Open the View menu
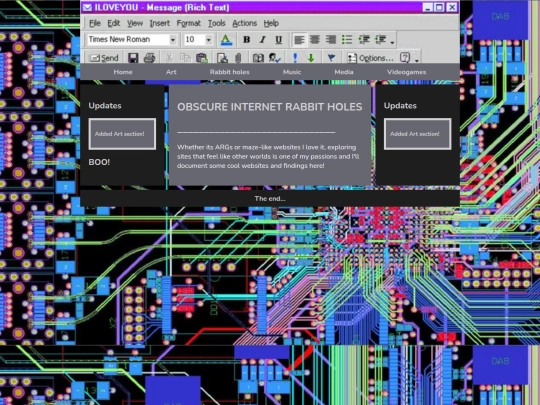The width and height of the screenshot is (540, 405). [135, 23]
